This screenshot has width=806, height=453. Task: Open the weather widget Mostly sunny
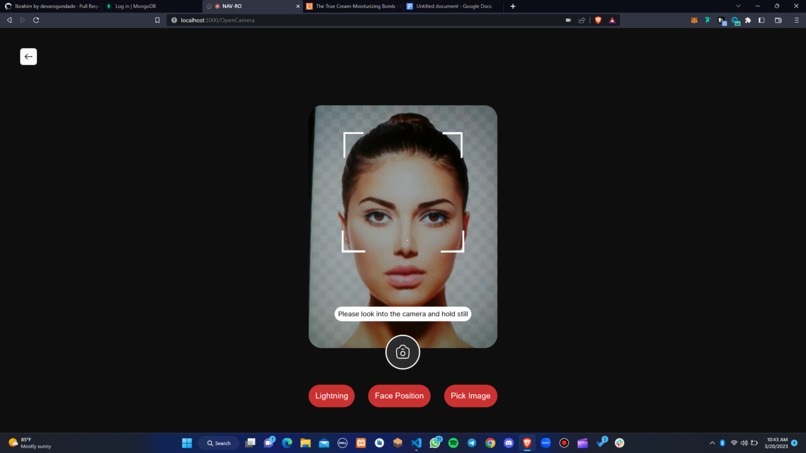pyautogui.click(x=30, y=443)
